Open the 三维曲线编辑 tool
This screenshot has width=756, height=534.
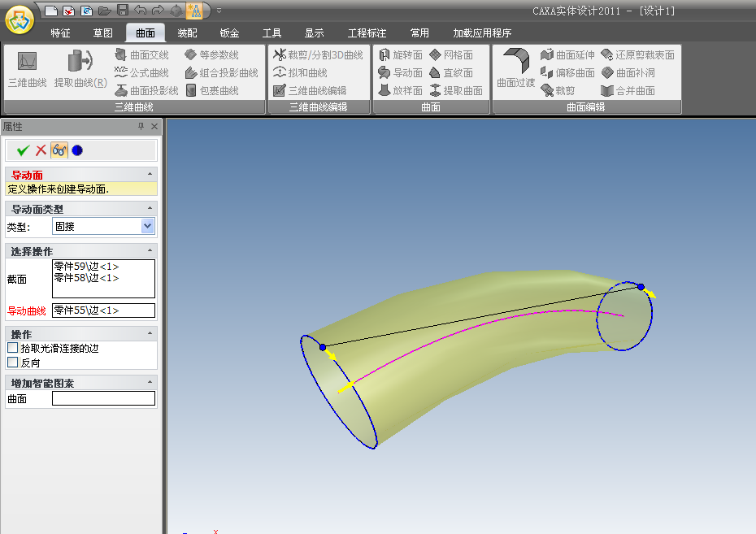click(310, 90)
